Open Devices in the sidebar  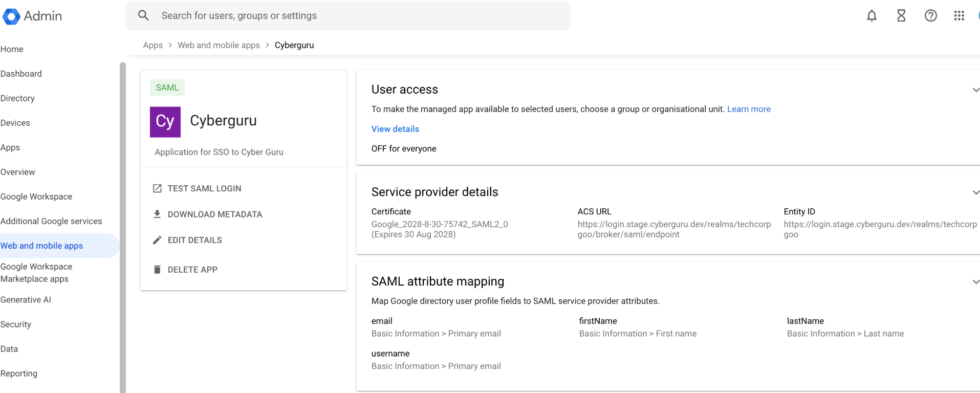pos(15,123)
